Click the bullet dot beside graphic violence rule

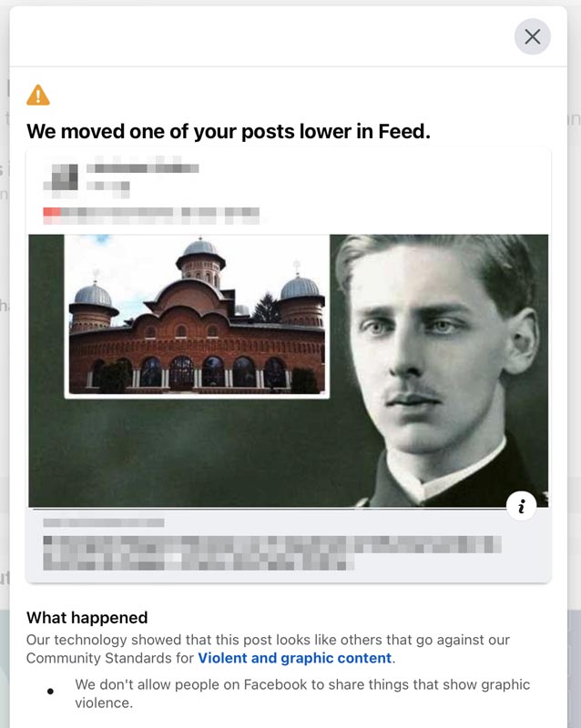[50, 692]
